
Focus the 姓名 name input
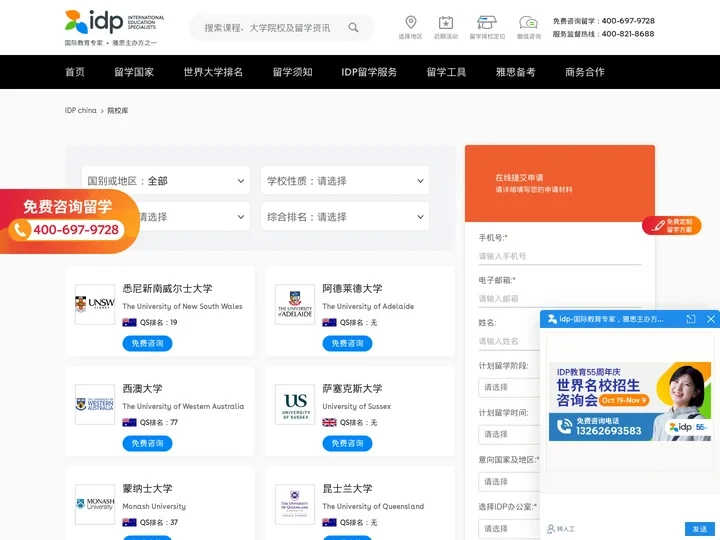pos(509,341)
